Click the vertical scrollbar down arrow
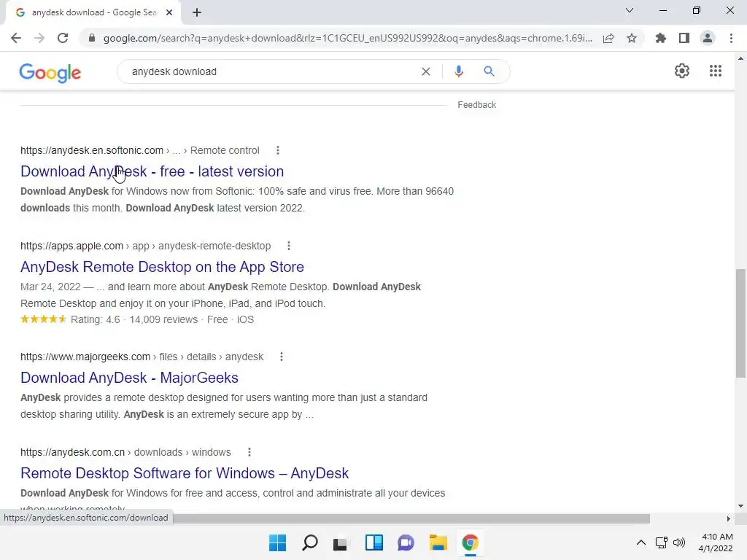Image resolution: width=747 pixels, height=560 pixels. 740,506
